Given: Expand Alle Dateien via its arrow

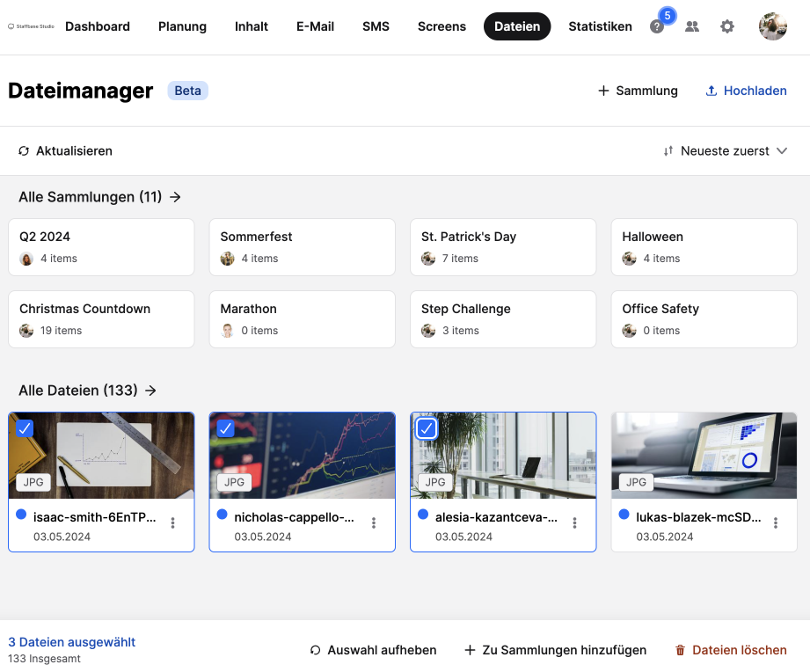Looking at the screenshot, I should 150,391.
